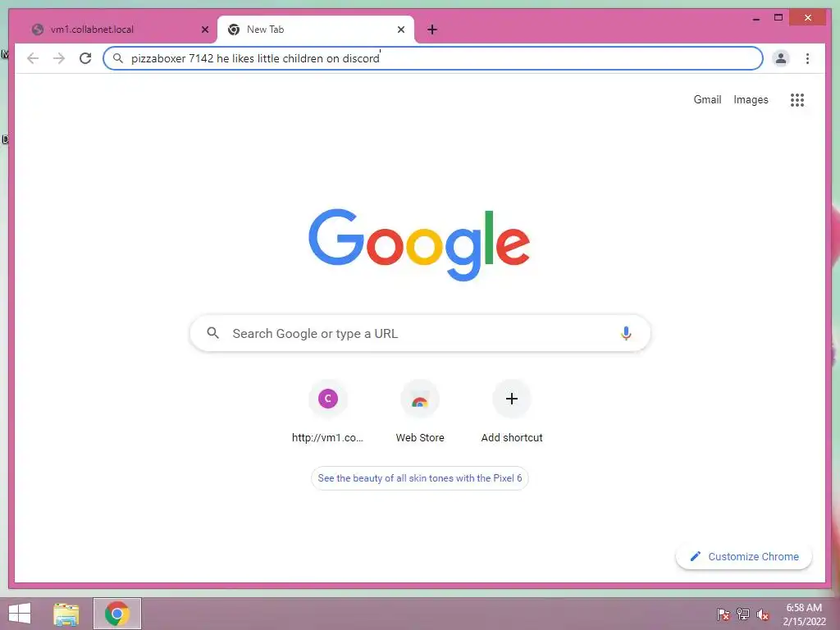Open the Action Center flag icon in tray
The image size is (840, 630).
(x=723, y=614)
